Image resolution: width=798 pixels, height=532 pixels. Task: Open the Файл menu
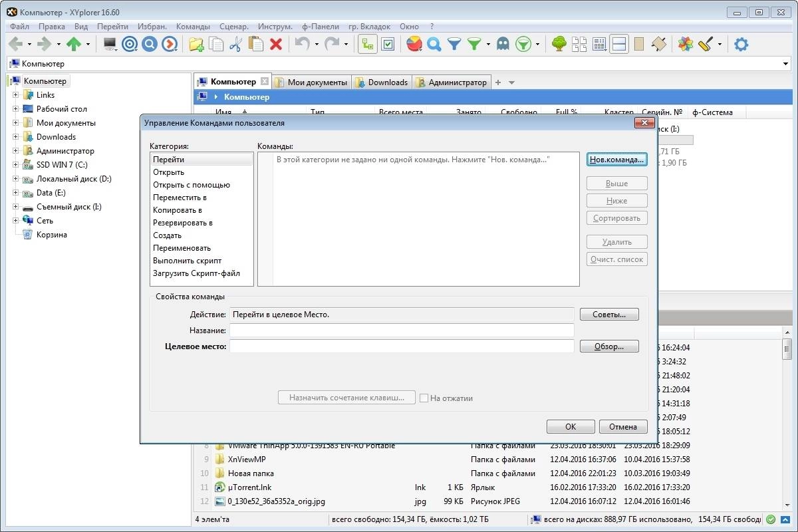point(19,27)
